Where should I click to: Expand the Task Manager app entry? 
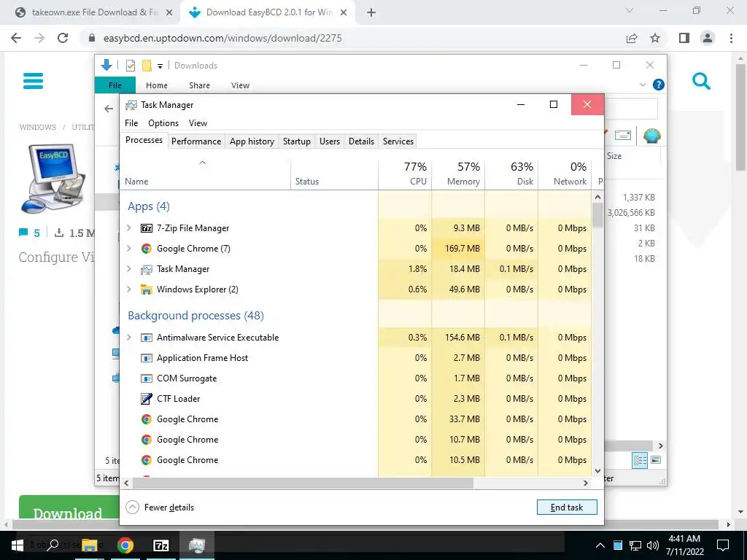coord(128,269)
